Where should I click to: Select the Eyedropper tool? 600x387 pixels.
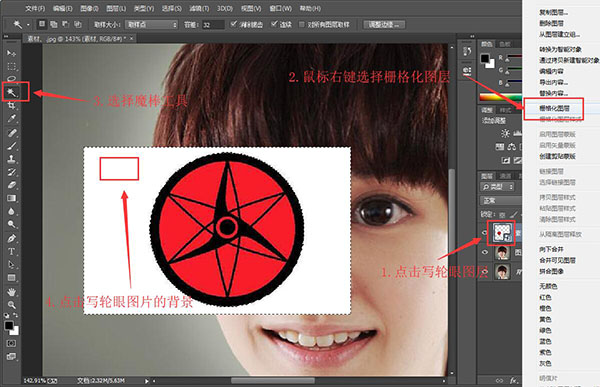click(11, 119)
